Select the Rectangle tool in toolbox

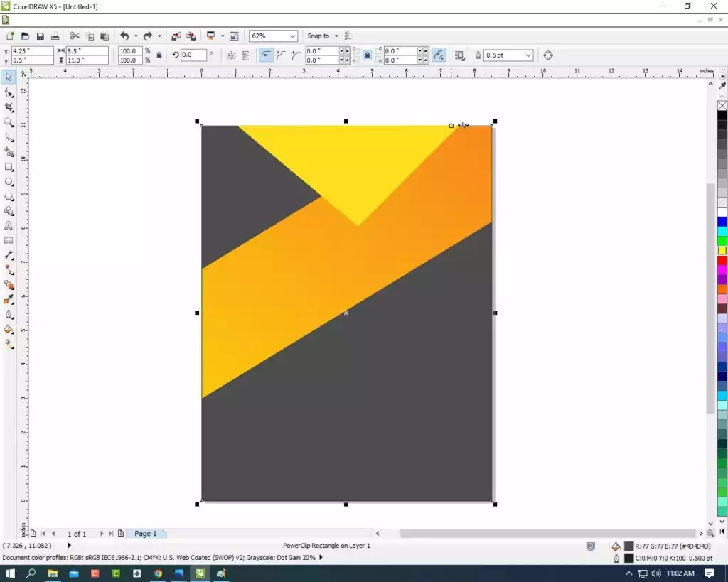click(x=9, y=167)
